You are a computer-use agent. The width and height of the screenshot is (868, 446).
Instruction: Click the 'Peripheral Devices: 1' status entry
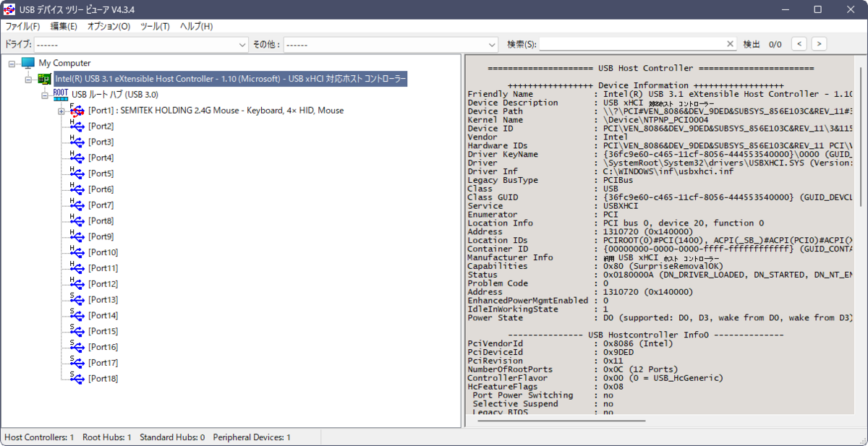(252, 437)
